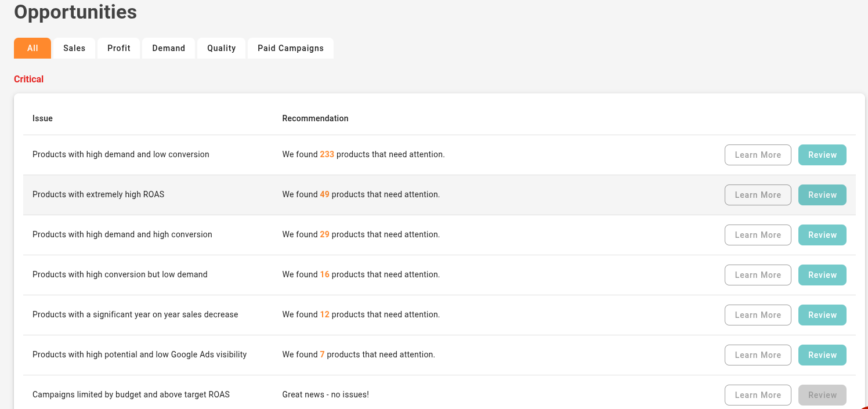
Task: Switch to the Quality tab
Action: (x=222, y=48)
